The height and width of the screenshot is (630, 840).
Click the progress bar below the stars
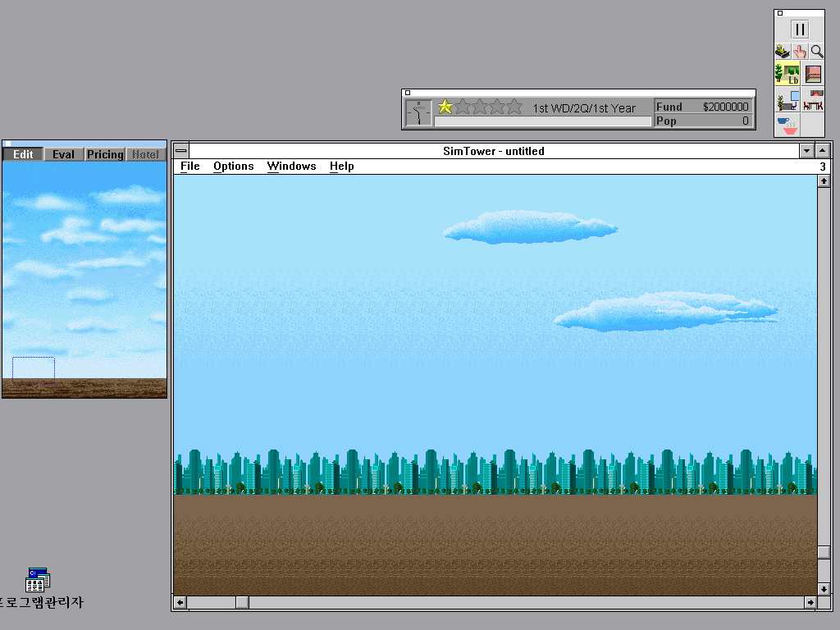tap(543, 121)
